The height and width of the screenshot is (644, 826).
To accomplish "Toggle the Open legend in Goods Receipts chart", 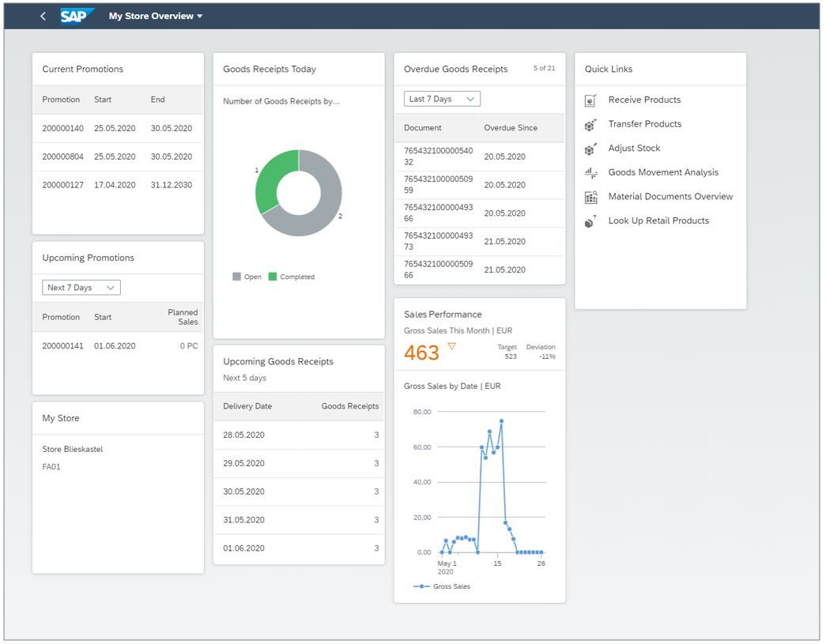I will [247, 277].
